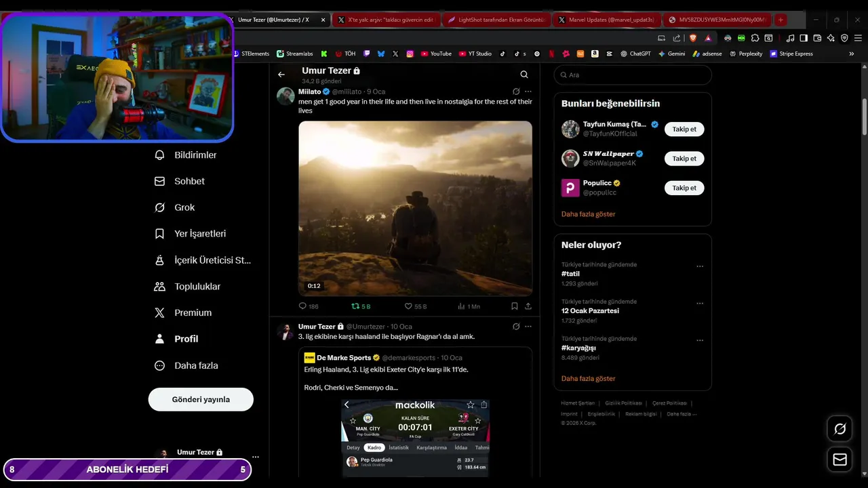
Task: Switch to LightShot Ekran Görüntüsü tab
Action: pyautogui.click(x=497, y=20)
